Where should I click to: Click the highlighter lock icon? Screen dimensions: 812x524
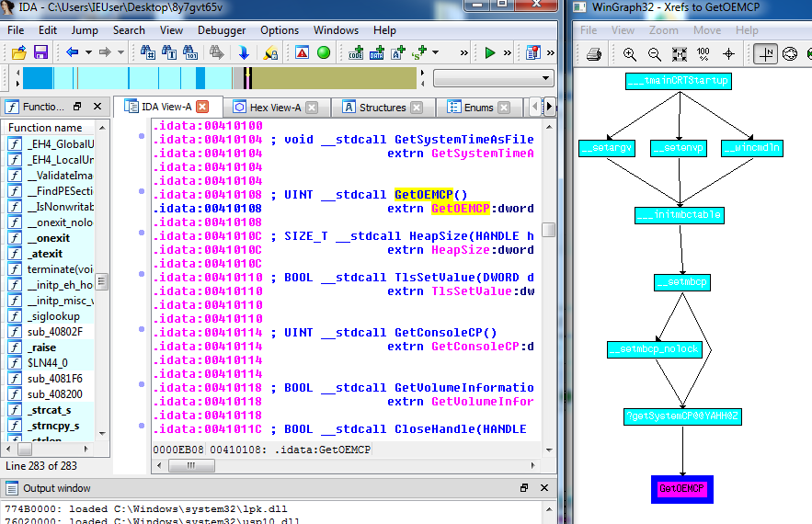(271, 52)
